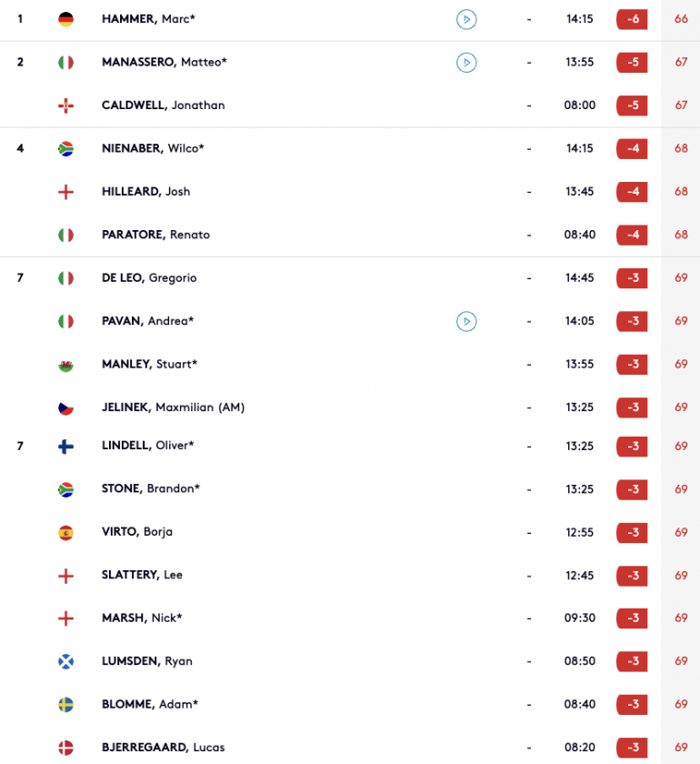Click the -4 score badge for Hilleard
Screen dimensions: 700x764
[632, 192]
